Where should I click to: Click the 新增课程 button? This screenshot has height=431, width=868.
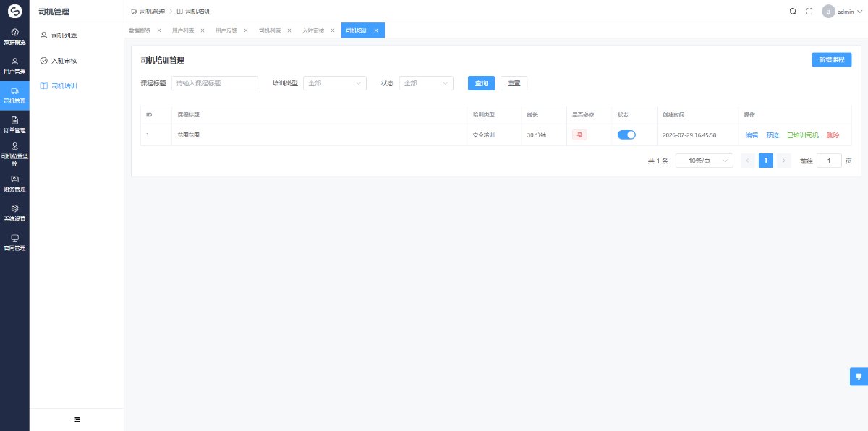[831, 60]
